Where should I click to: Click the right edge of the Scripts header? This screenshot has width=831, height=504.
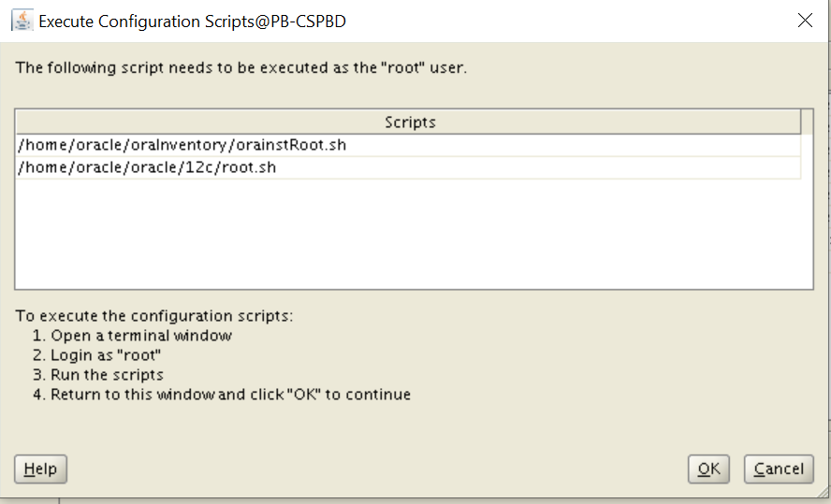tap(800, 122)
